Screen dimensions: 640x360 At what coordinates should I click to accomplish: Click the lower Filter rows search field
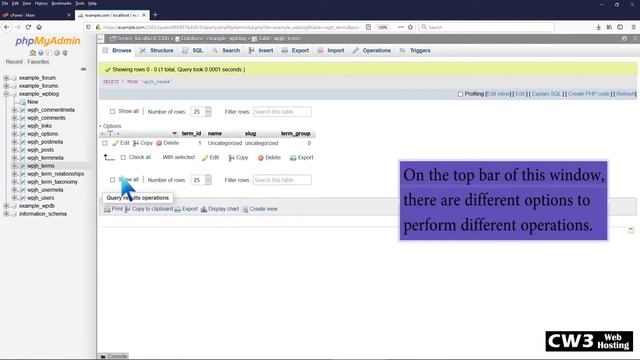pyautogui.click(x=282, y=180)
